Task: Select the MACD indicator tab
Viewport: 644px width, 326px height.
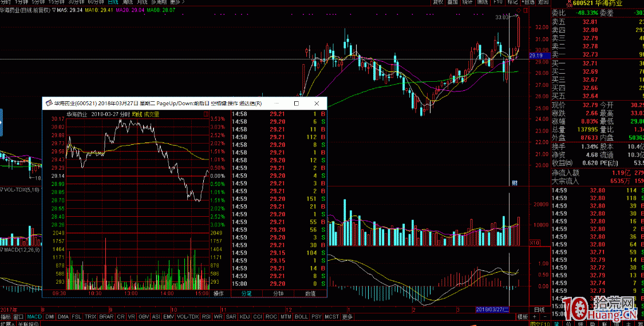Action: pos(34,316)
